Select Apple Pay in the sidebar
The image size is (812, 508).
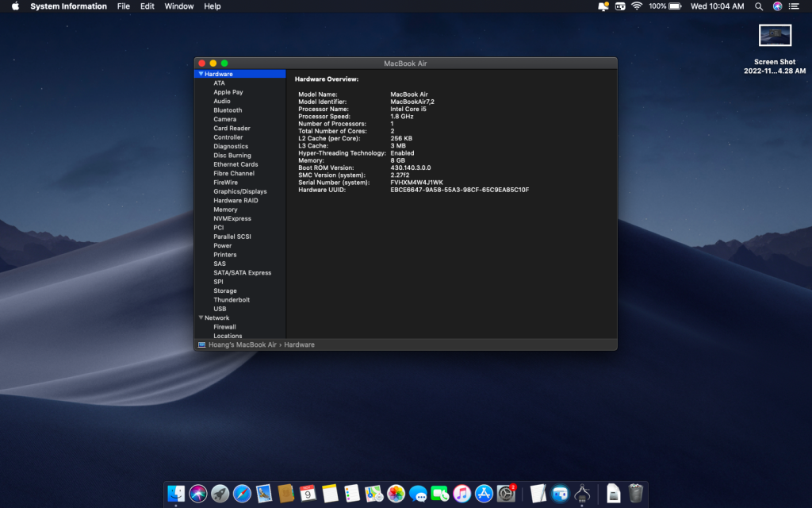pyautogui.click(x=228, y=92)
